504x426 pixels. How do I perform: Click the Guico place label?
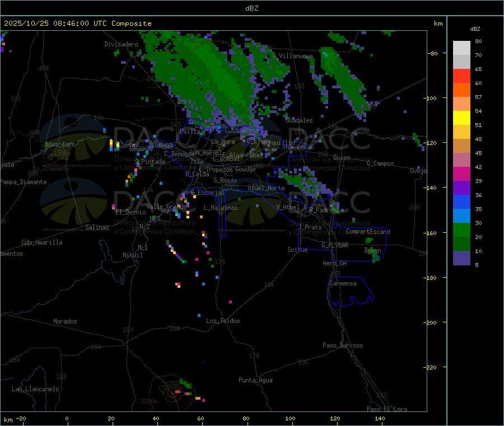(x=342, y=157)
